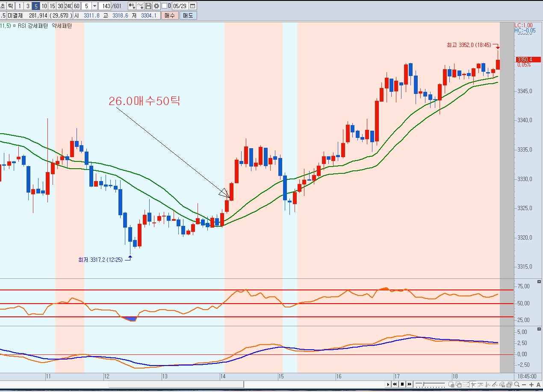Click the text annotation A icon
The image size is (543, 392).
point(539,385)
